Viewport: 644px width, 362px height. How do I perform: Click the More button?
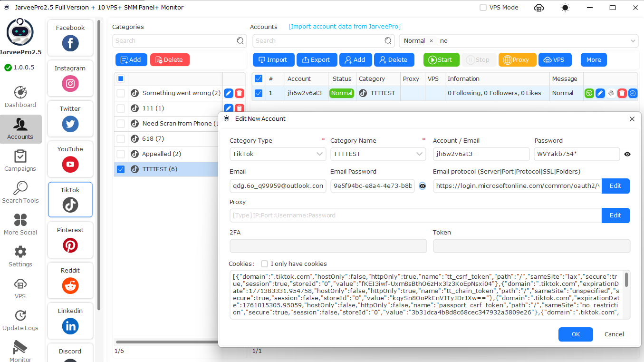click(x=594, y=59)
